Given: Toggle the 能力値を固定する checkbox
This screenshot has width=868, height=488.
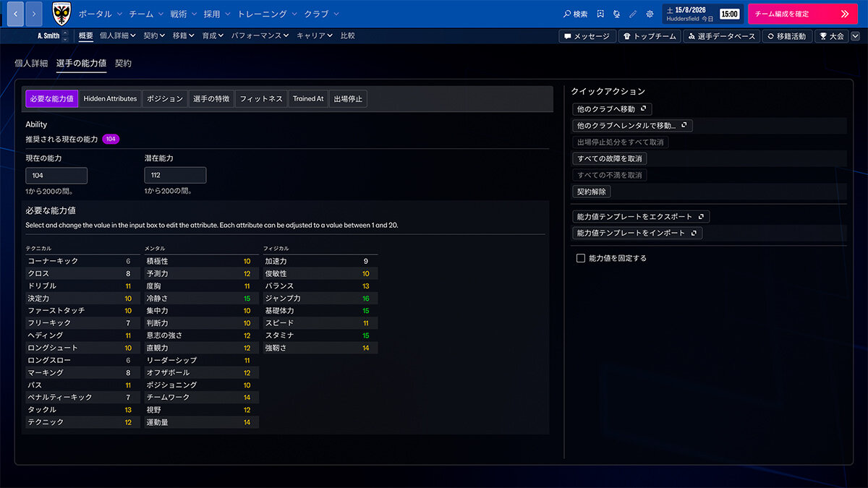Looking at the screenshot, I should tap(581, 258).
